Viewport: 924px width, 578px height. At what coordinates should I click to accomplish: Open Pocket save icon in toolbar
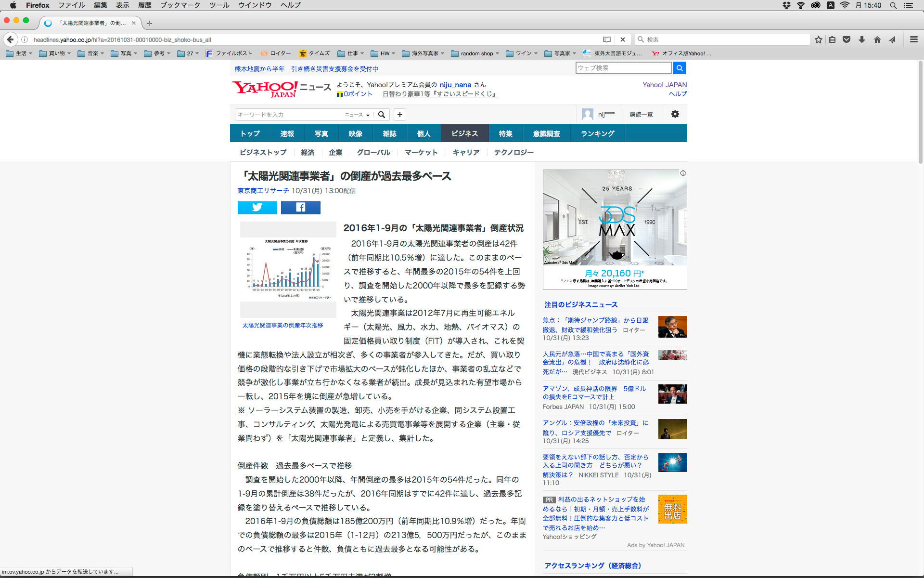[x=847, y=39]
